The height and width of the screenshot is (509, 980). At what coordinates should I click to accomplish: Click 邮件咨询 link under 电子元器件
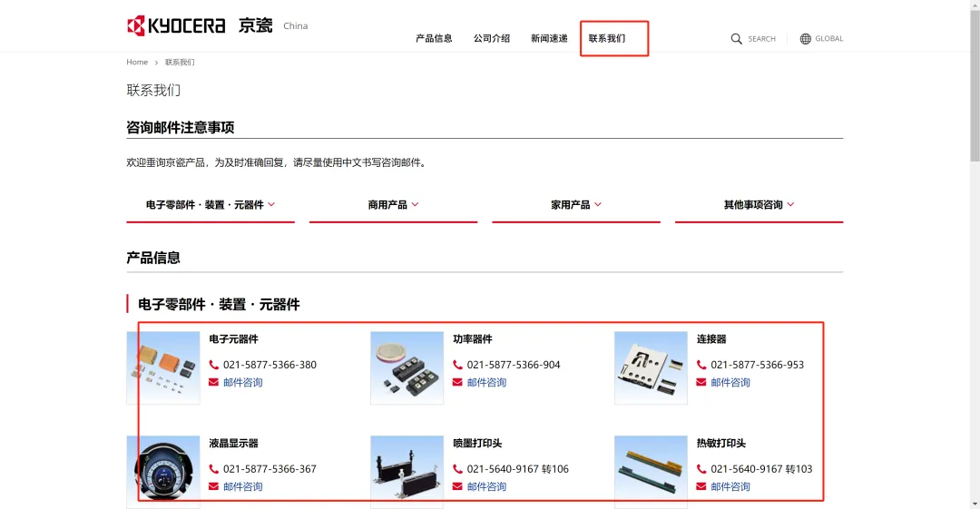tap(243, 382)
